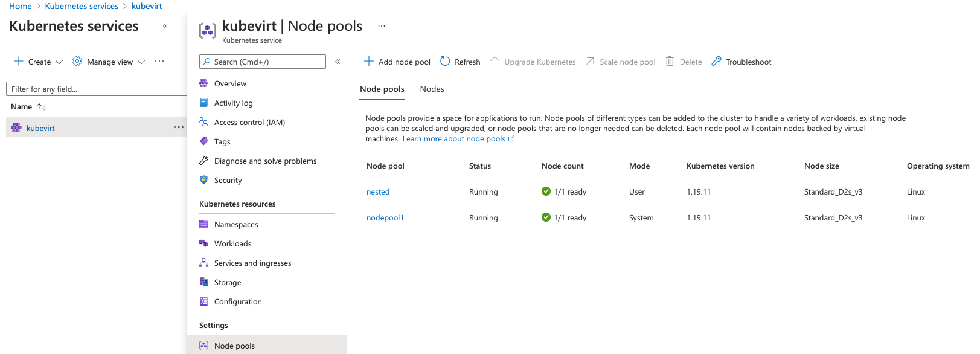Screen dimensions: 980x354
Task: Click the kubevirt Kubernetes service header icon
Action: coord(208,30)
